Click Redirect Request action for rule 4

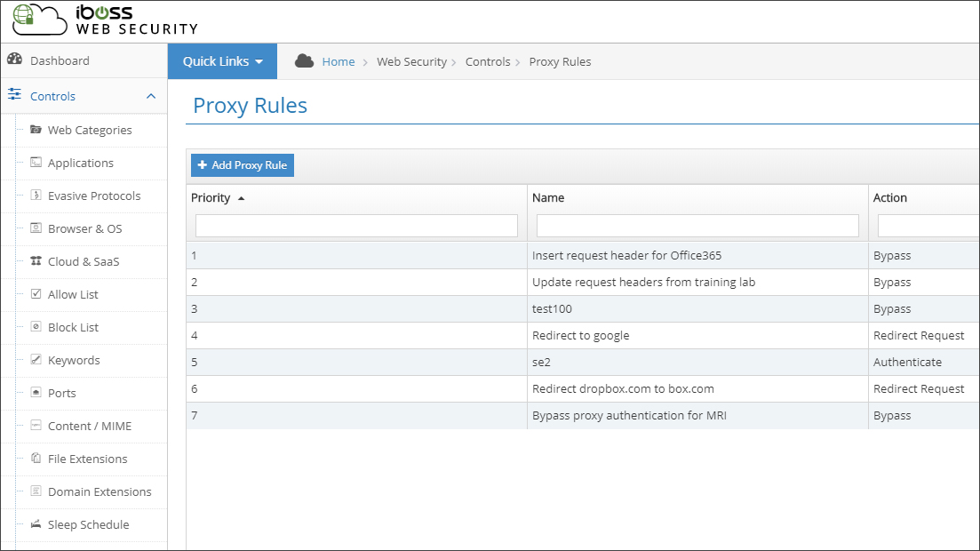click(x=918, y=335)
